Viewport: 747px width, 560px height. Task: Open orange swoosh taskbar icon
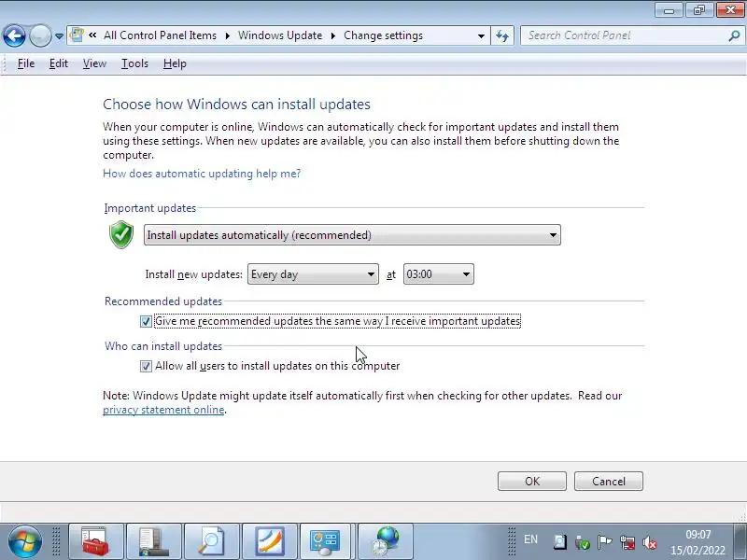(269, 541)
